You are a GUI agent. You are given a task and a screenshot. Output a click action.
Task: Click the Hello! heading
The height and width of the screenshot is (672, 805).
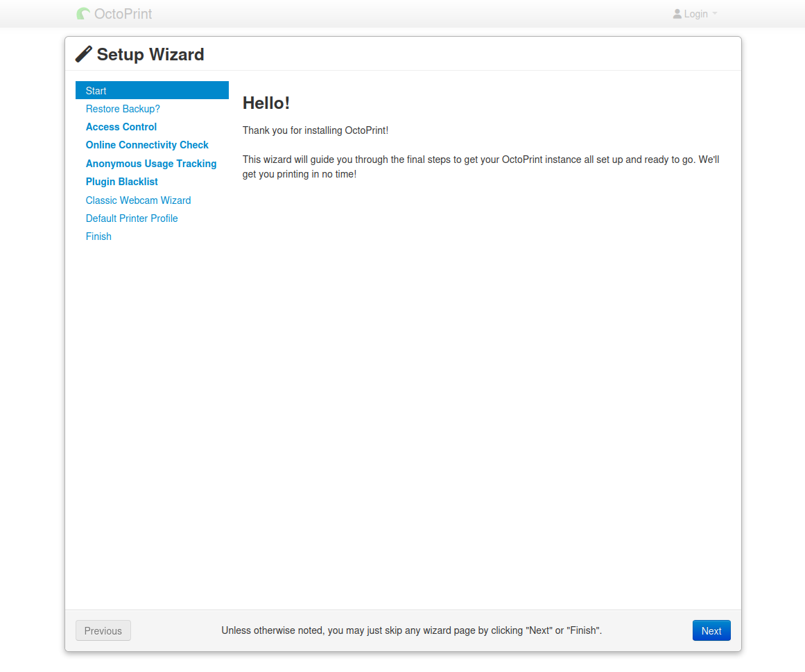(266, 103)
